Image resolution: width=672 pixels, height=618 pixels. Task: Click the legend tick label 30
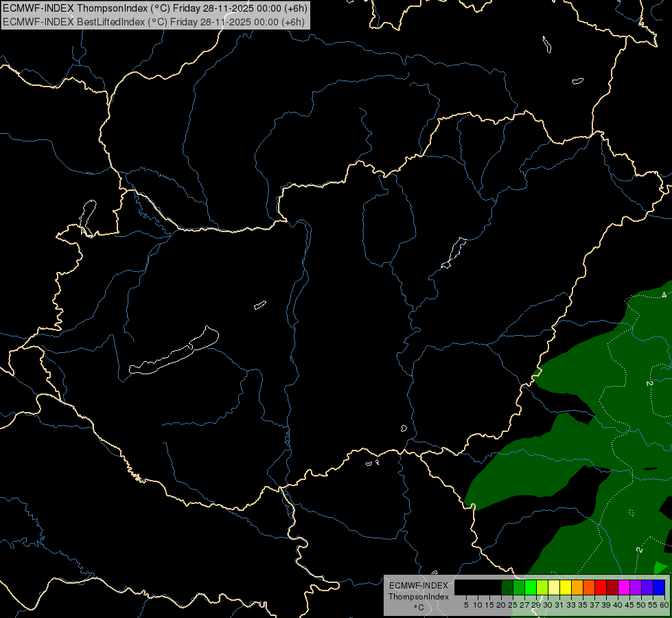(x=548, y=605)
